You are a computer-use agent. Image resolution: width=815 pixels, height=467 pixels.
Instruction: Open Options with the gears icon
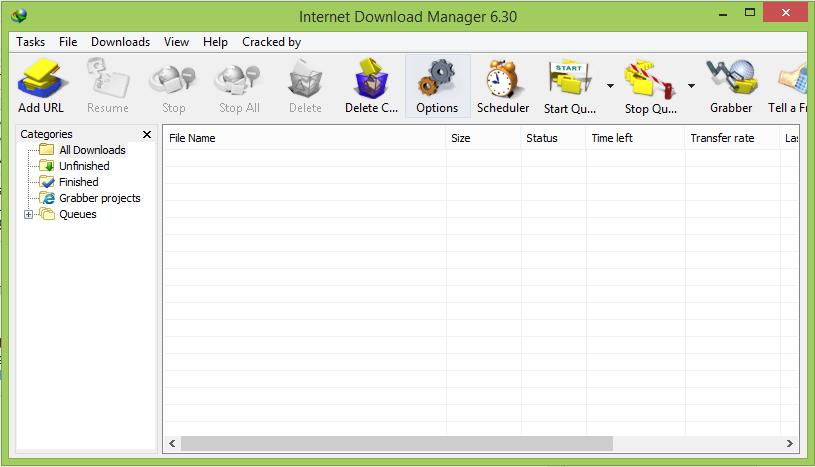(437, 79)
